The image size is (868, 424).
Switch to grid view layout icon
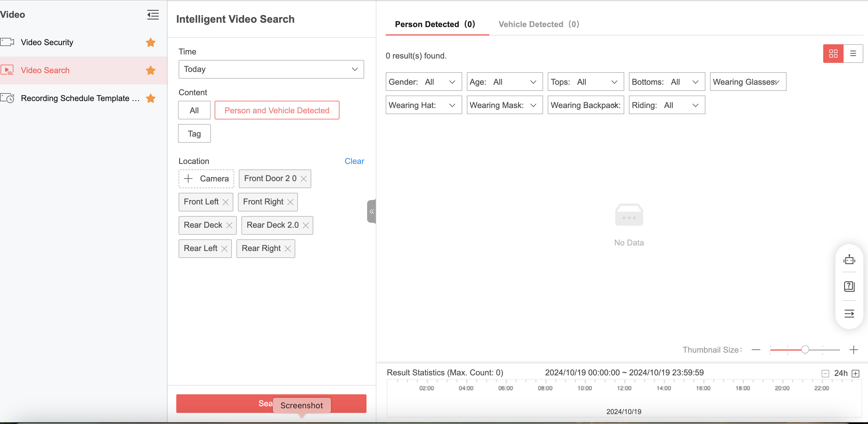tap(833, 54)
